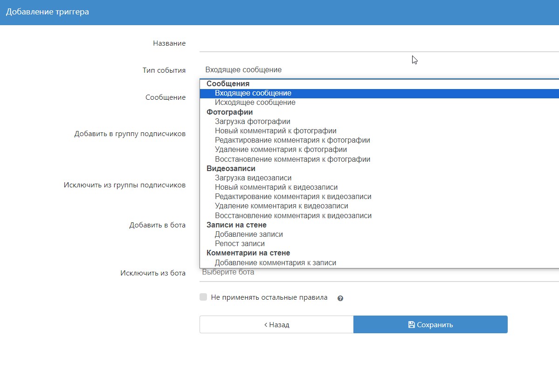Image resolution: width=559 pixels, height=392 pixels.
Task: Select 'Добавление записи' wall event
Action: pos(249,234)
